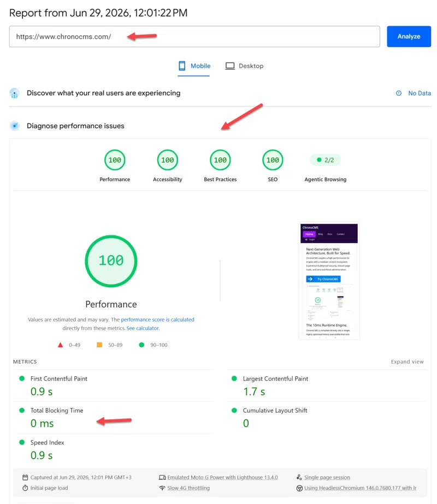437x504 pixels.
Task: Click the No Data link
Action: coord(420,93)
